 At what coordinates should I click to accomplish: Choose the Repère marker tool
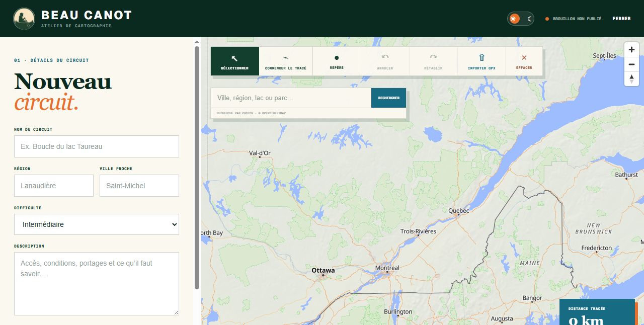coord(337,61)
